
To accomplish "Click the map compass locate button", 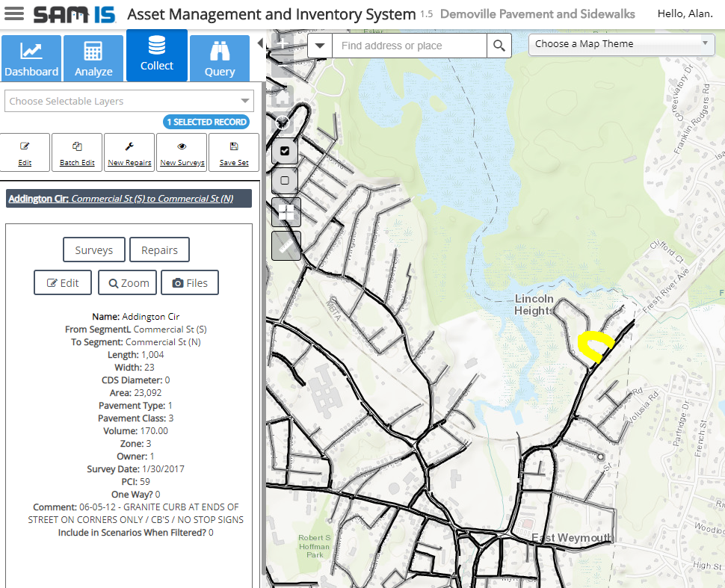I will [x=283, y=123].
